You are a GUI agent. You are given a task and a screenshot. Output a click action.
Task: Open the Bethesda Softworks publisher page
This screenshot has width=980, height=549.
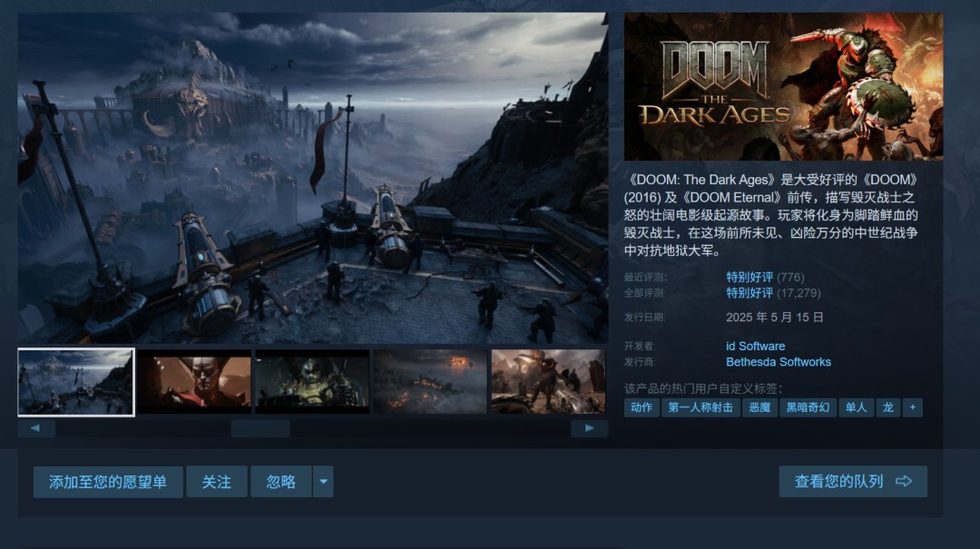point(779,361)
